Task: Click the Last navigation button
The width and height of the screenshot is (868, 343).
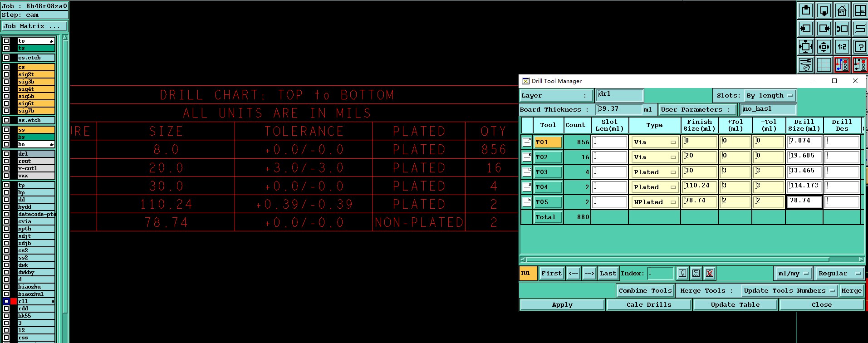Action: click(x=608, y=273)
